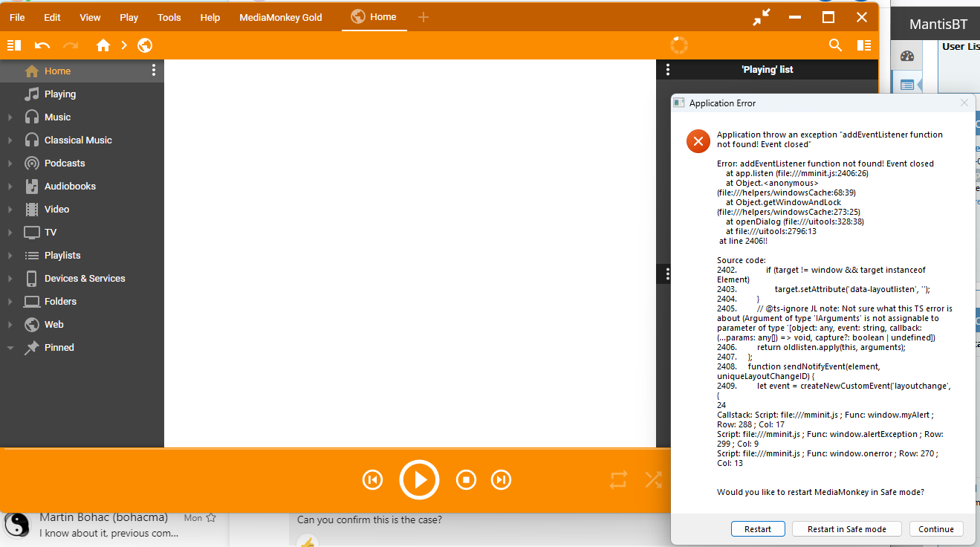Collapse the Pinned tree node
The width and height of the screenshot is (980, 547).
(10, 348)
